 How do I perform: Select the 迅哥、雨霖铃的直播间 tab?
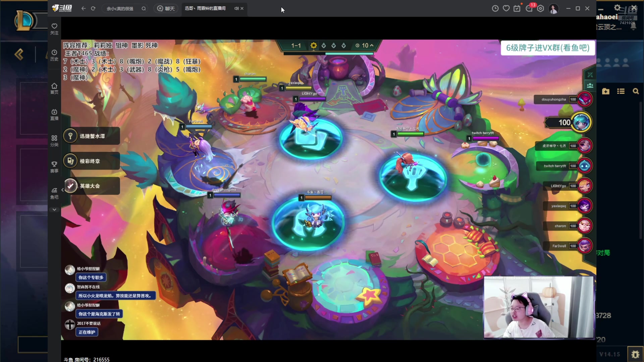pyautogui.click(x=205, y=8)
